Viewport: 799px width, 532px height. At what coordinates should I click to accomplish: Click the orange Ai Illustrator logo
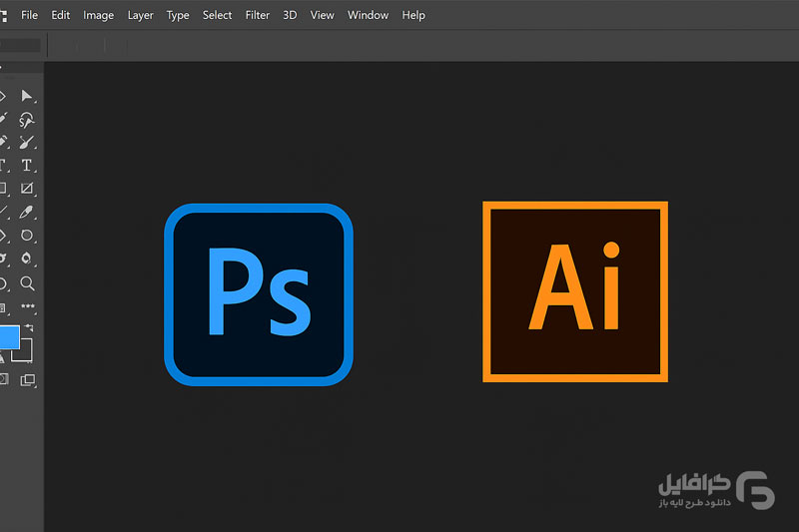(x=575, y=291)
